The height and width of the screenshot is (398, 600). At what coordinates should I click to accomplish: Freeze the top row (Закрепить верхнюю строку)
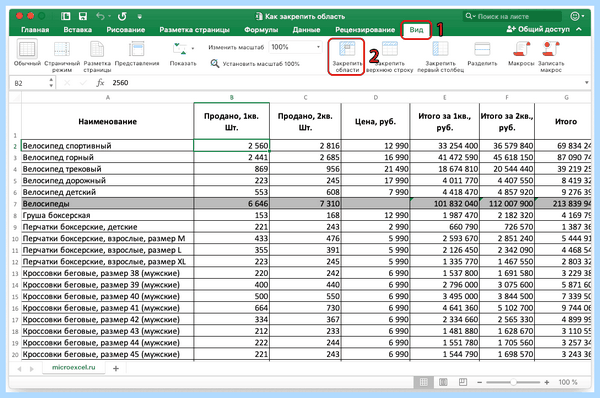[390, 49]
